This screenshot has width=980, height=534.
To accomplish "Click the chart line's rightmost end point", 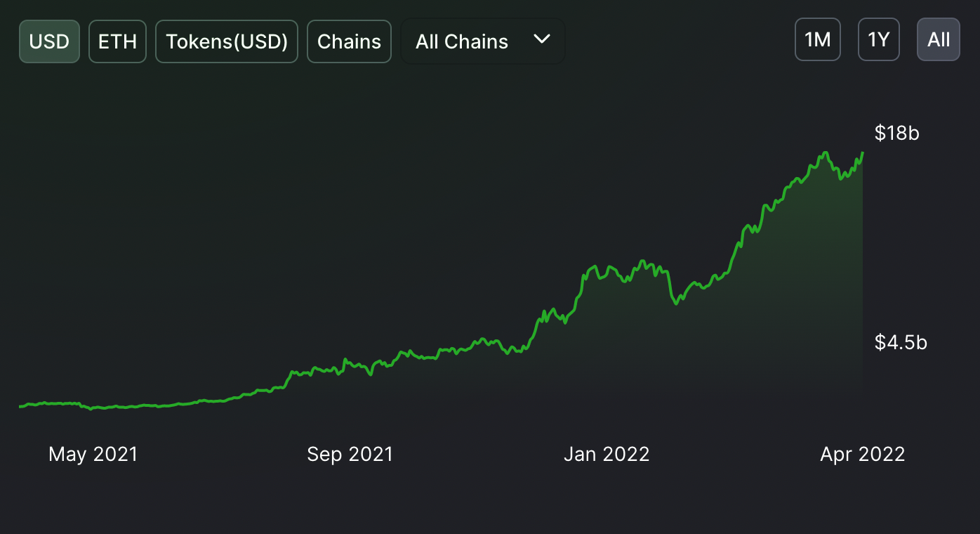I will [x=863, y=152].
